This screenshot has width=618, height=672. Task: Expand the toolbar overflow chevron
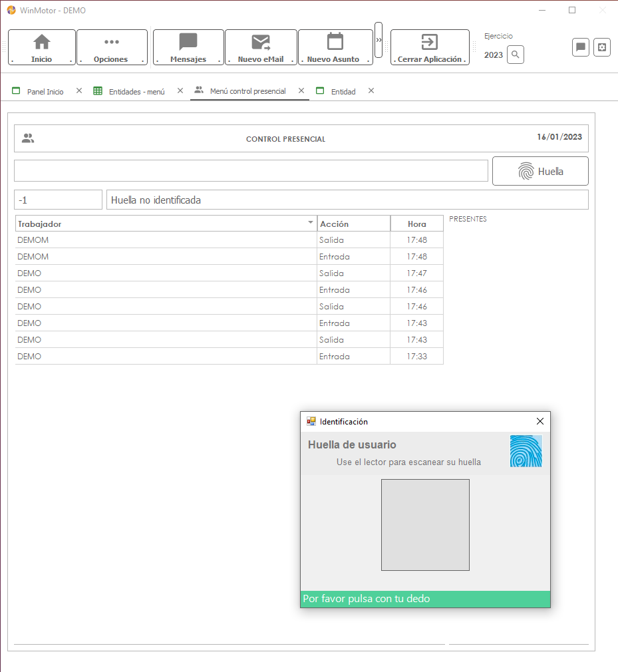tap(379, 40)
